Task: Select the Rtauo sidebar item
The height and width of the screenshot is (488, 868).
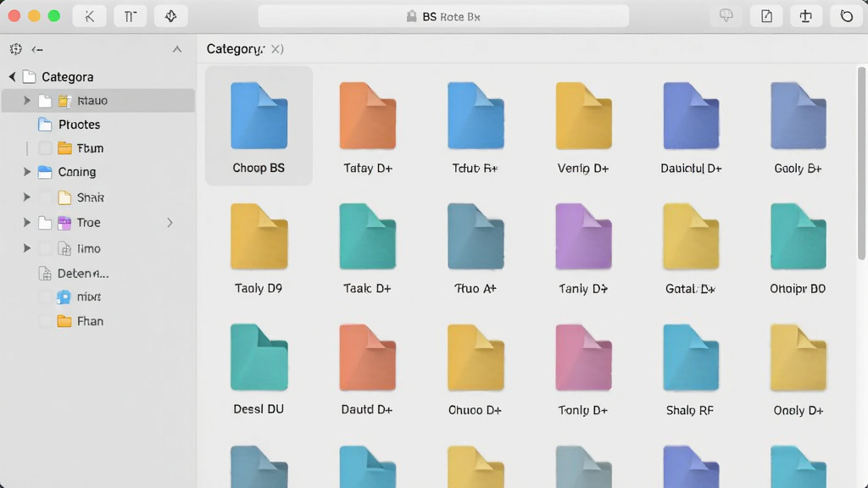Action: [x=98, y=101]
